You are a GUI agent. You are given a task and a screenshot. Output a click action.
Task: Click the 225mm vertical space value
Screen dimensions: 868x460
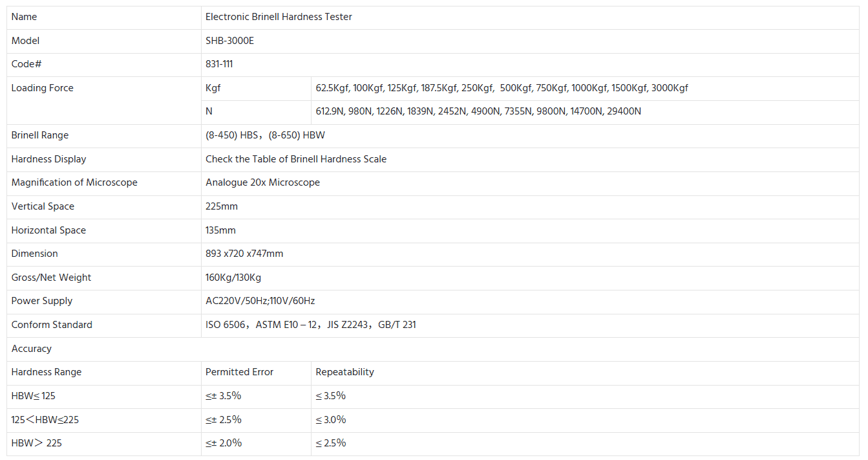222,206
